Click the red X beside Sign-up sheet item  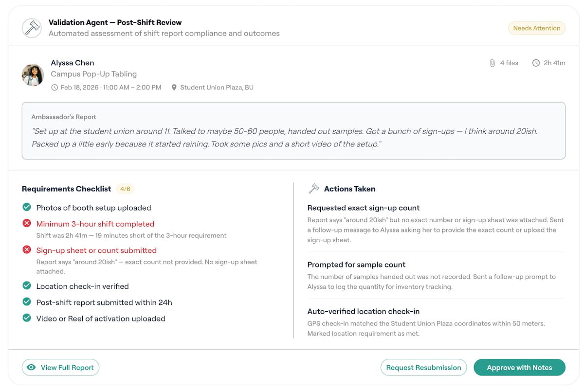[27, 250]
